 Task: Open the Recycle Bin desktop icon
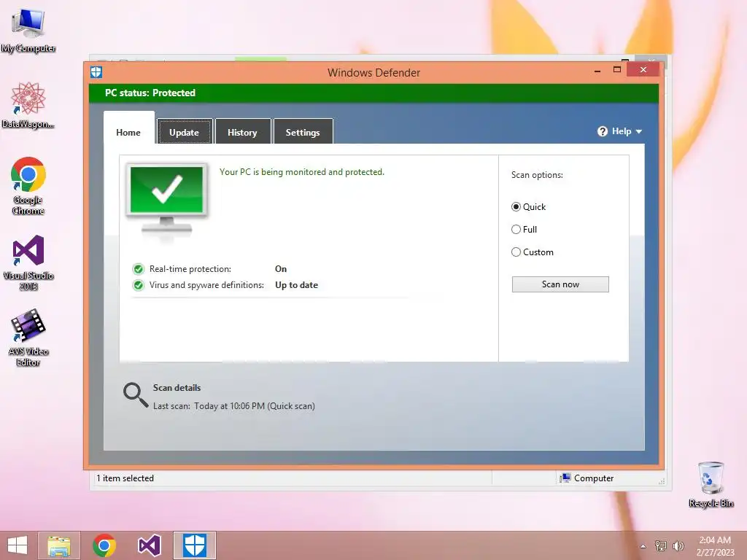coord(711,484)
